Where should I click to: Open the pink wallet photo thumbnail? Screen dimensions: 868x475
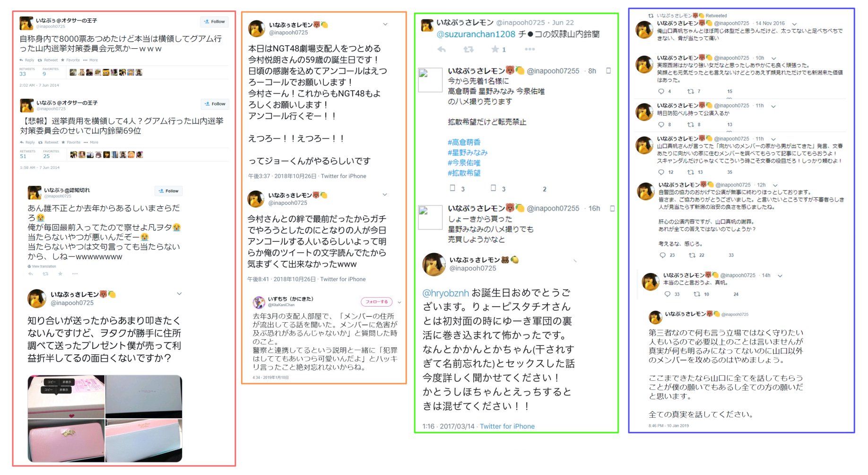66,440
